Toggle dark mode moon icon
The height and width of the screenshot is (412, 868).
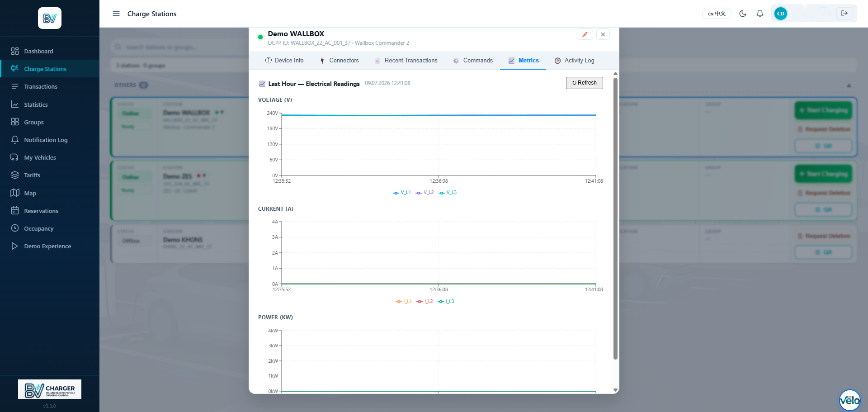click(x=743, y=14)
